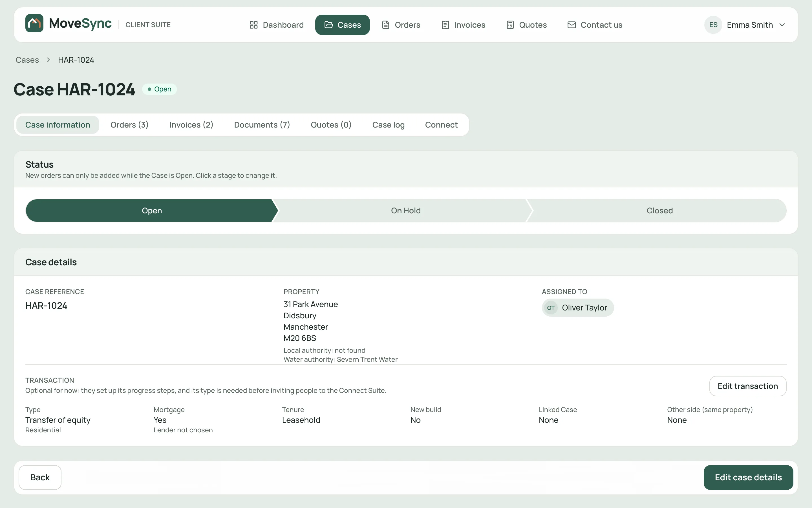View the Case log tab
The height and width of the screenshot is (508, 812).
tap(389, 125)
